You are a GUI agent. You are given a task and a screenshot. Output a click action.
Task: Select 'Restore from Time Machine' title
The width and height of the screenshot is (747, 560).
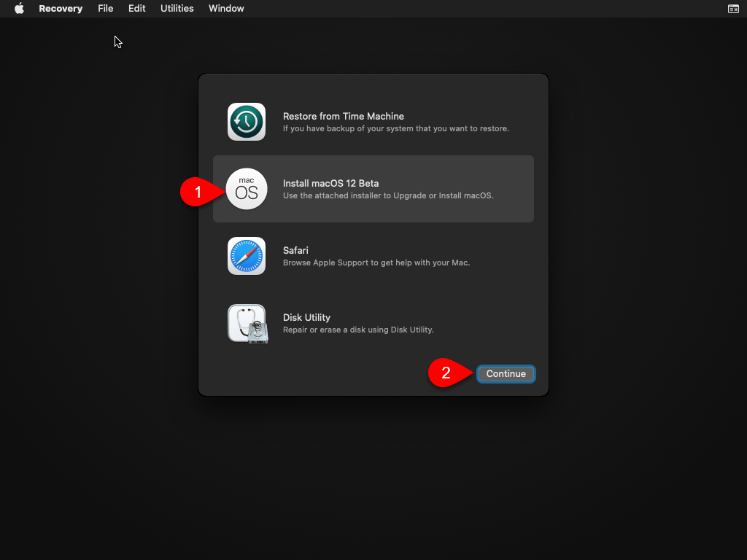click(344, 116)
